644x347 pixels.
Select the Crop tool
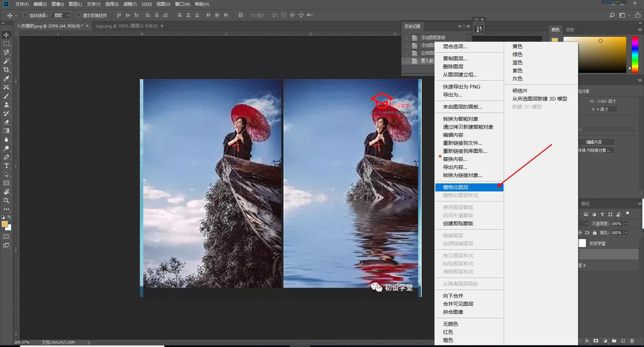[x=6, y=70]
